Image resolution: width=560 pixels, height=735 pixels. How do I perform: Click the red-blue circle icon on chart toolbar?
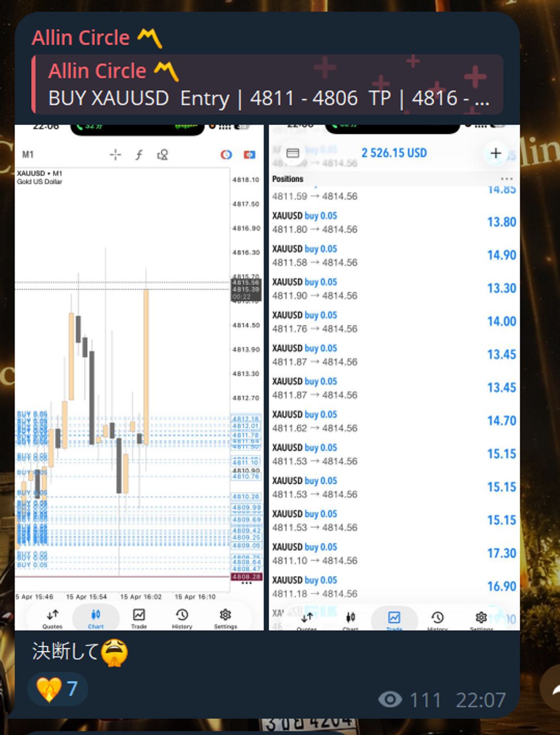(x=226, y=155)
